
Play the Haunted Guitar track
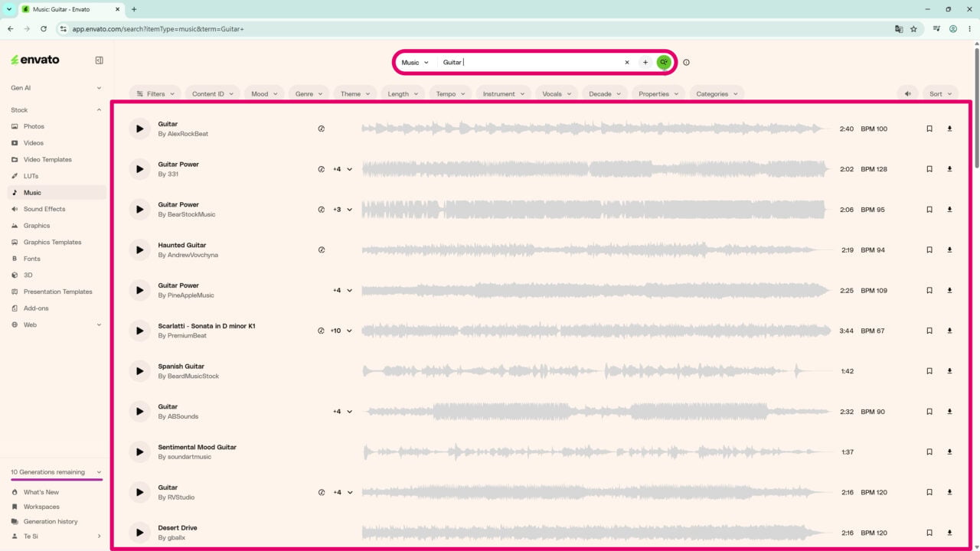point(139,249)
